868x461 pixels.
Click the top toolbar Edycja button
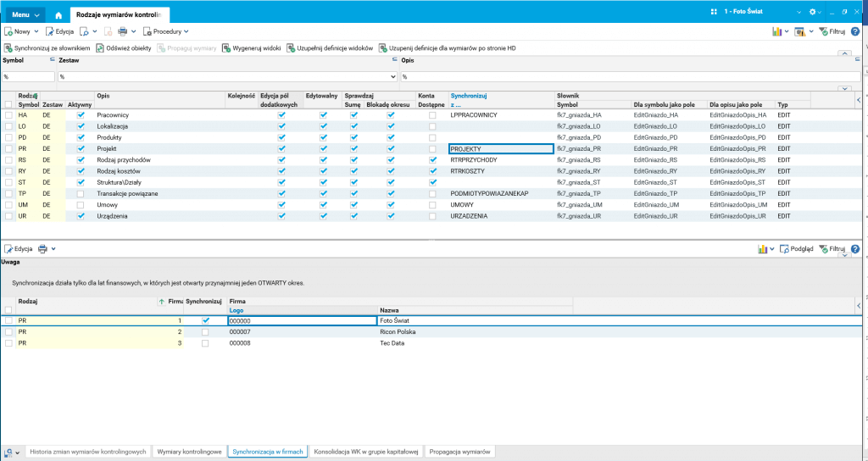(x=58, y=31)
